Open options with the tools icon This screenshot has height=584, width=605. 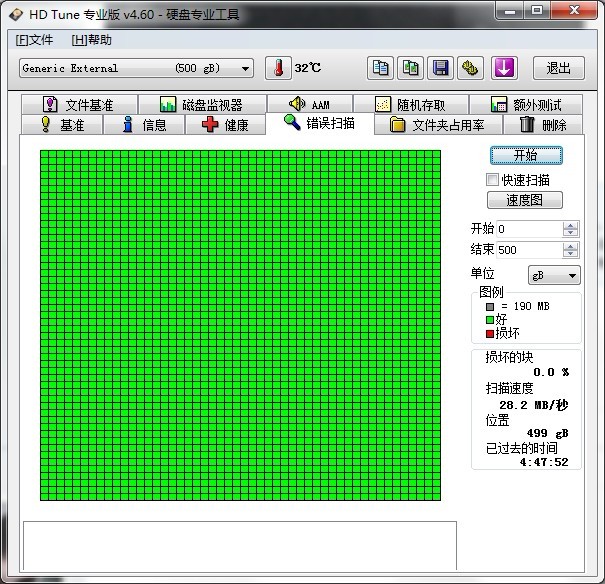[470, 68]
